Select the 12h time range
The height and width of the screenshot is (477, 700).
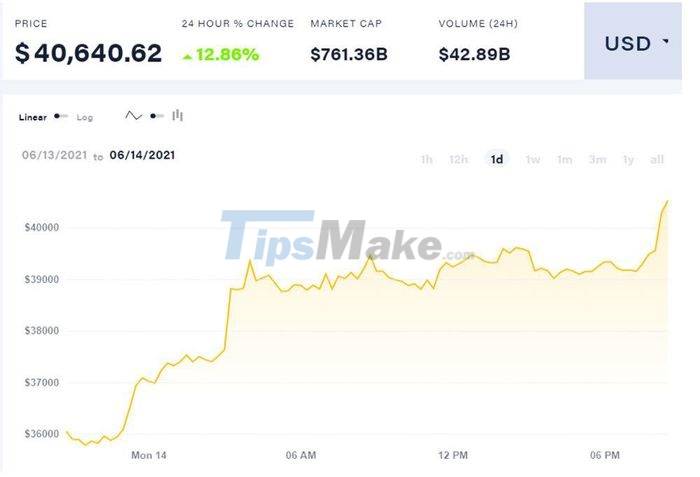[x=458, y=159]
